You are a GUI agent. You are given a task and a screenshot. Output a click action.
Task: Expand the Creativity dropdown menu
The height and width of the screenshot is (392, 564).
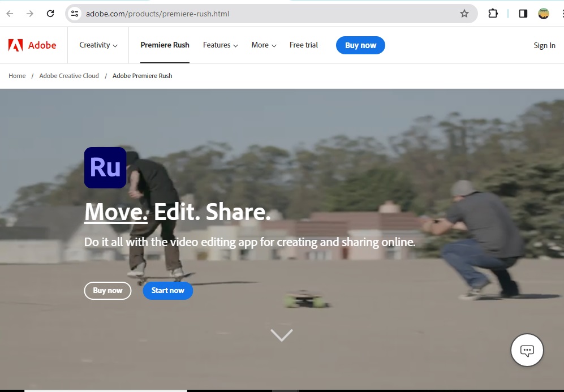(x=98, y=45)
